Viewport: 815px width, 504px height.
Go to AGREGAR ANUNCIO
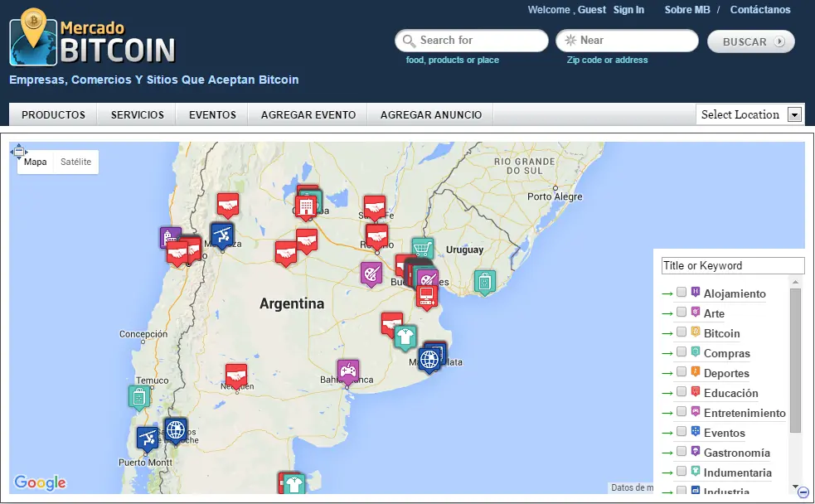[x=431, y=114]
